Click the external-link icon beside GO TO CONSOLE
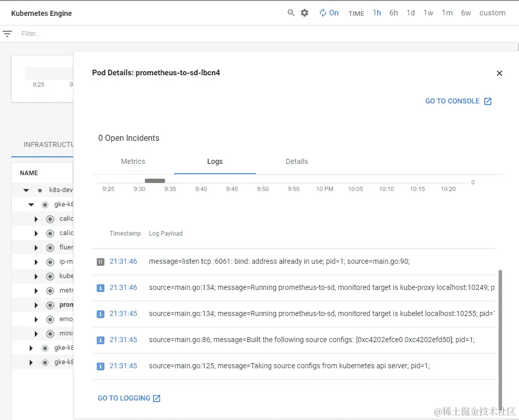Viewport: 519px width, 420px height. click(488, 101)
